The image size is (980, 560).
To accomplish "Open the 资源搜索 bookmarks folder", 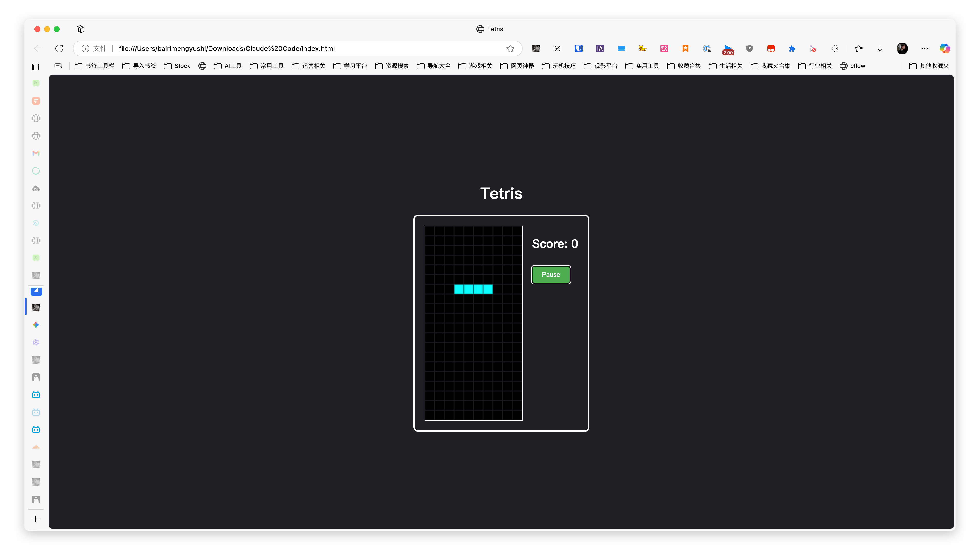I will click(x=392, y=66).
